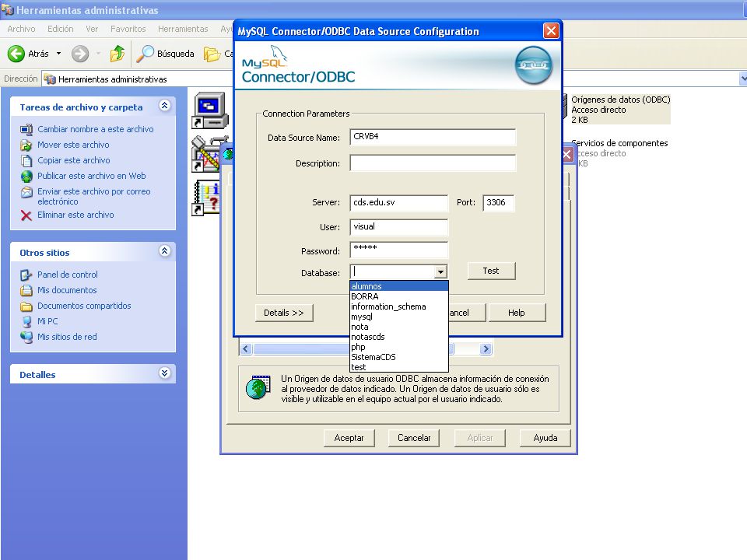Expand Details >> button
Viewport: 747px width, 560px height.
[x=284, y=313]
